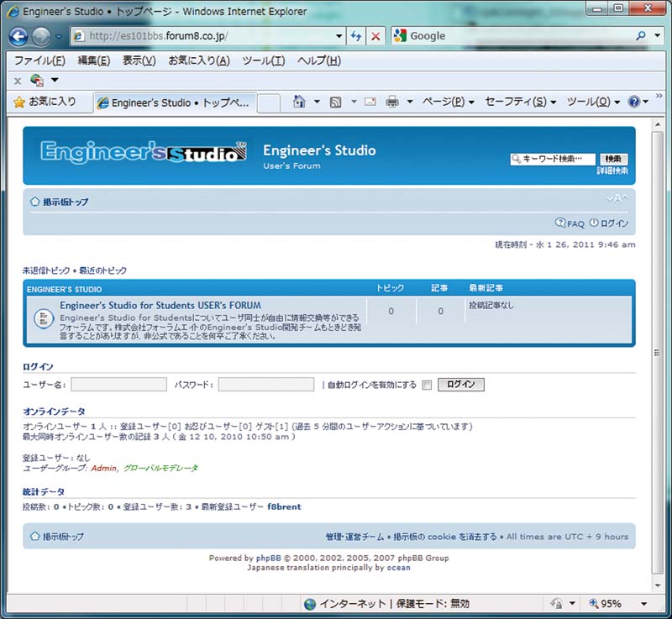The width and height of the screenshot is (672, 619).
Task: Open Engineer's Studio for Students USER's FORUM
Action: click(160, 306)
